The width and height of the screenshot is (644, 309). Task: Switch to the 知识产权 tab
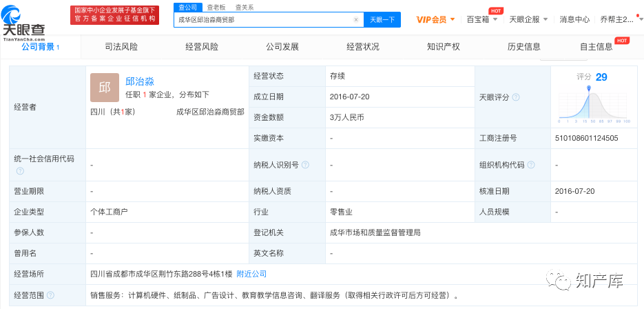[444, 47]
